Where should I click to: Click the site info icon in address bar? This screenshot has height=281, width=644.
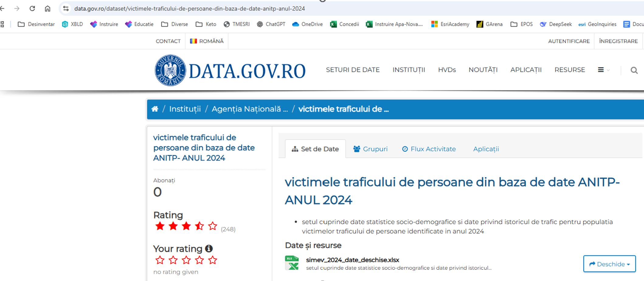(x=66, y=9)
